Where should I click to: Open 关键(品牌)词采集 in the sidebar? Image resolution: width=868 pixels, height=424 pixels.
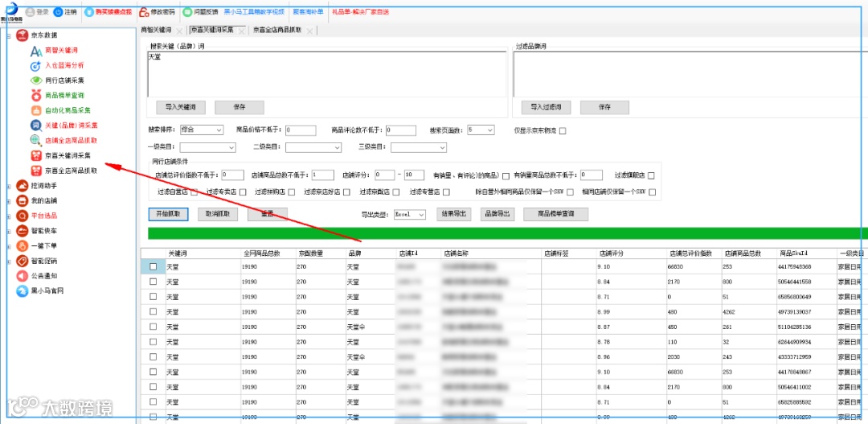point(70,126)
